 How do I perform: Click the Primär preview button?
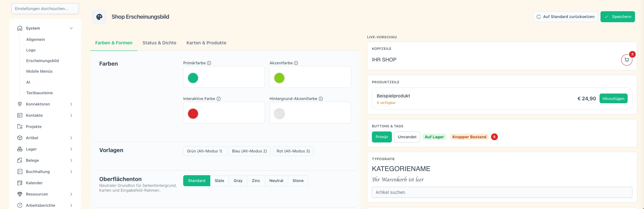tap(382, 137)
